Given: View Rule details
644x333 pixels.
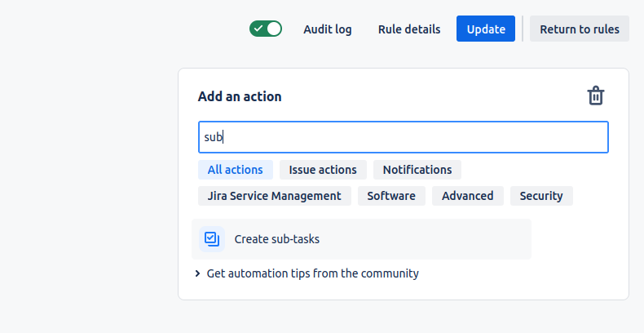Looking at the screenshot, I should (x=409, y=29).
